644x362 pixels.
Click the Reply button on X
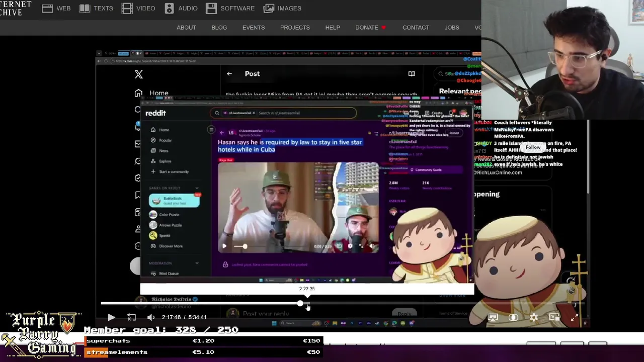coord(404,314)
